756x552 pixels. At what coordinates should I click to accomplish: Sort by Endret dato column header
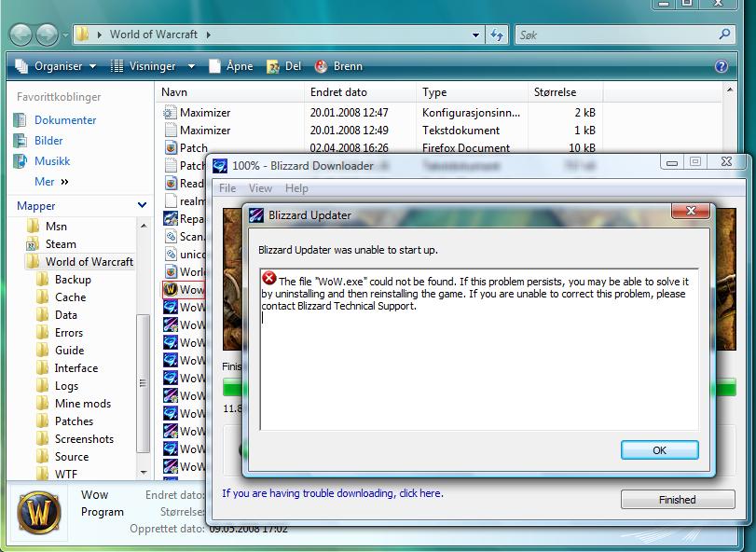click(360, 92)
